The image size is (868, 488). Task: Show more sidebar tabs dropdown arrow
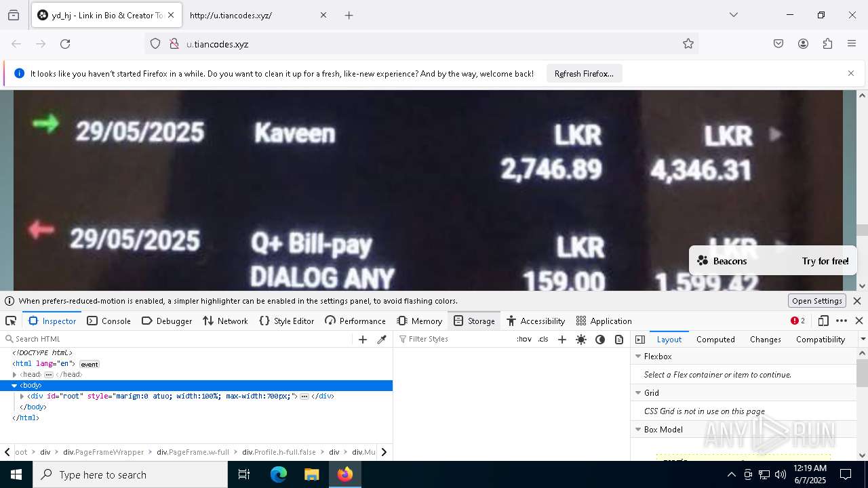tap(863, 340)
